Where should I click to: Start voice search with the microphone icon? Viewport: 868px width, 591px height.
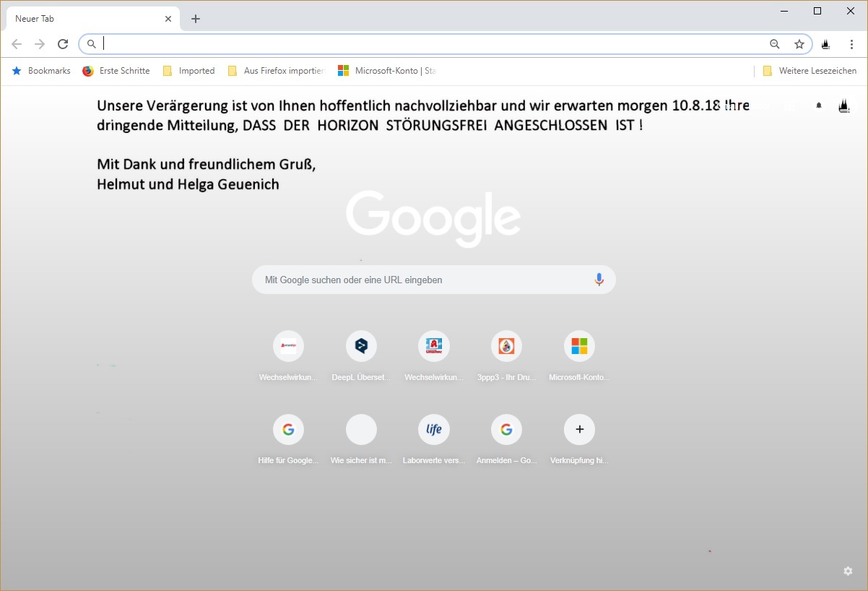click(x=599, y=280)
